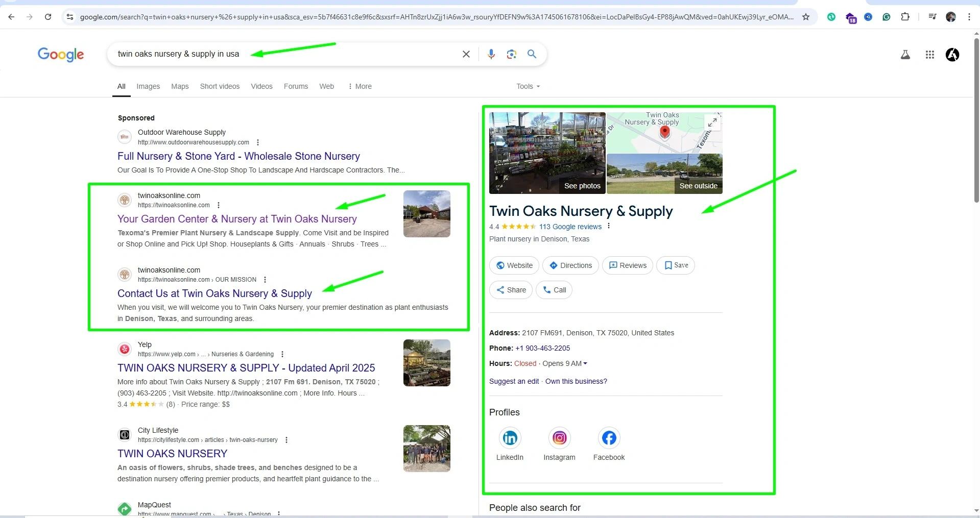Open the Facebook profile icon
This screenshot has height=518, width=980.
click(x=609, y=438)
